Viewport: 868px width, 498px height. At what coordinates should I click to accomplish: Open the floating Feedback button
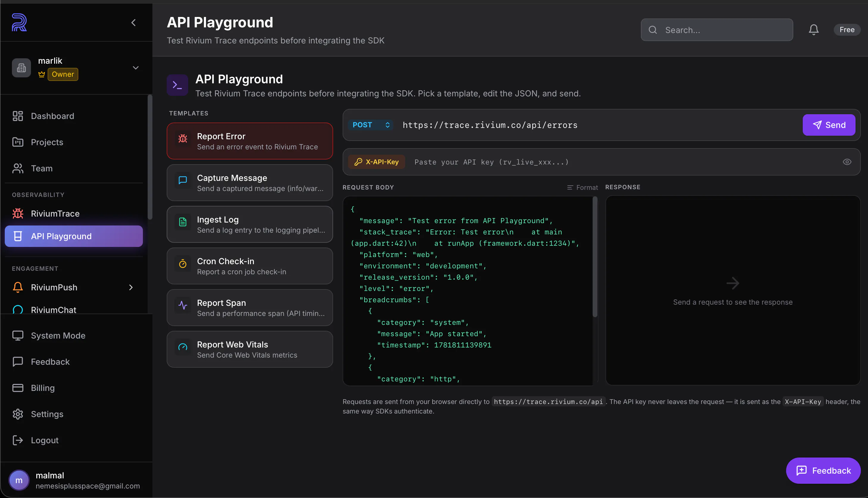[x=823, y=471]
